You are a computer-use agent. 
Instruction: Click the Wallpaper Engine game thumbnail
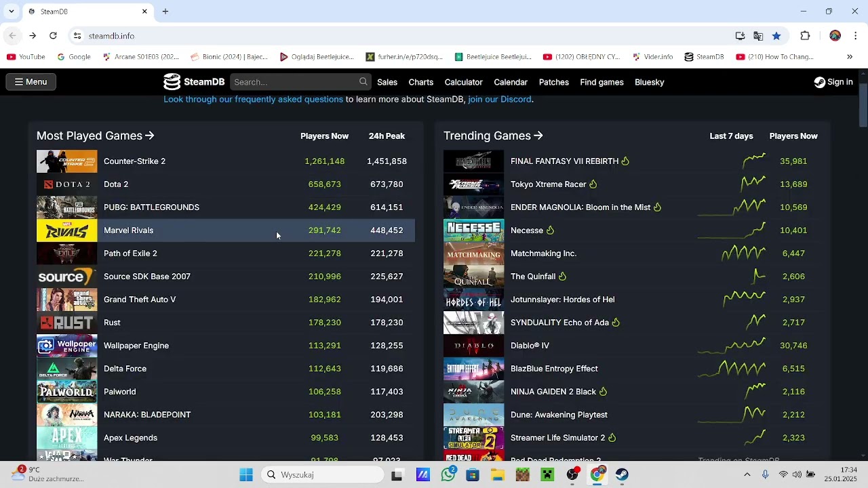[66, 346]
